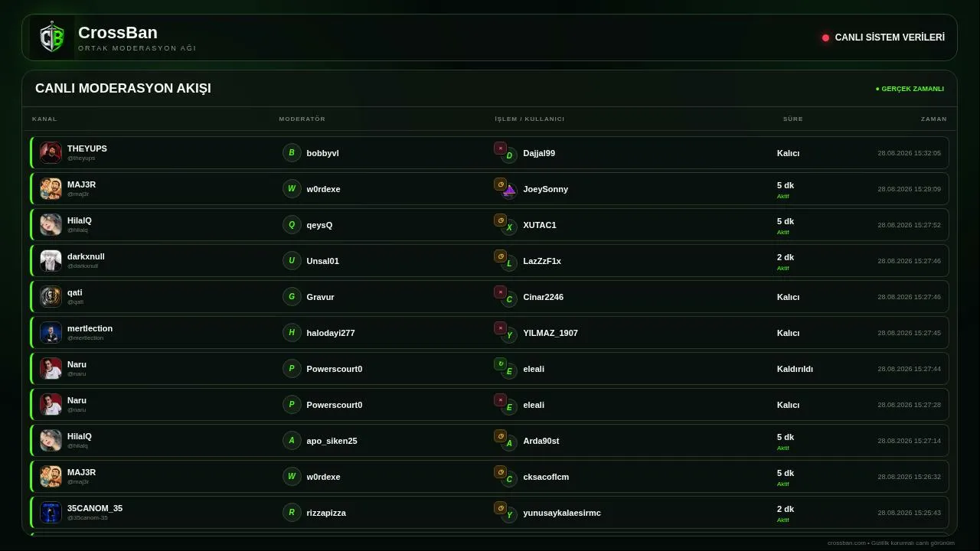Select moderator badge B for bobbyvl
980x551 pixels.
(x=292, y=152)
